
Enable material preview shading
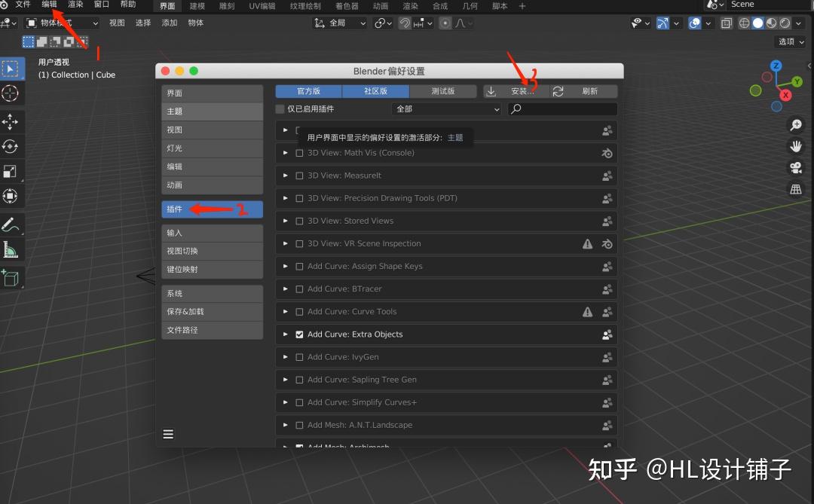[772, 23]
